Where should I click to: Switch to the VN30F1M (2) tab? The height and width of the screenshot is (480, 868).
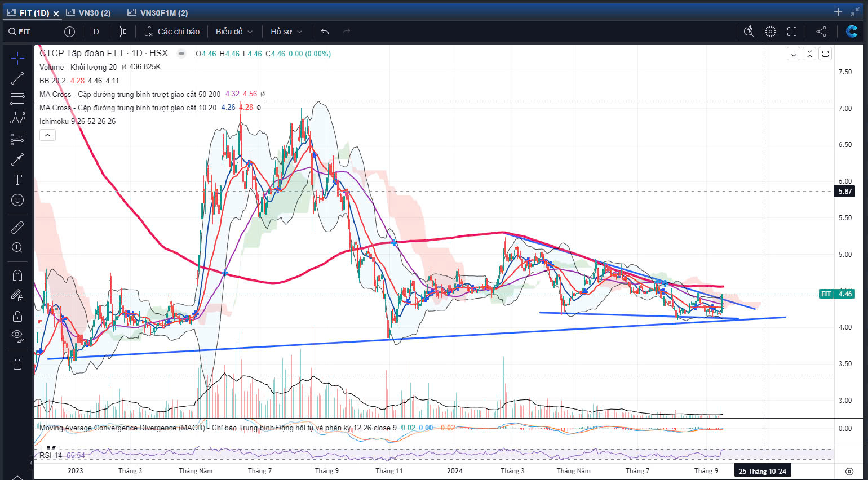158,12
